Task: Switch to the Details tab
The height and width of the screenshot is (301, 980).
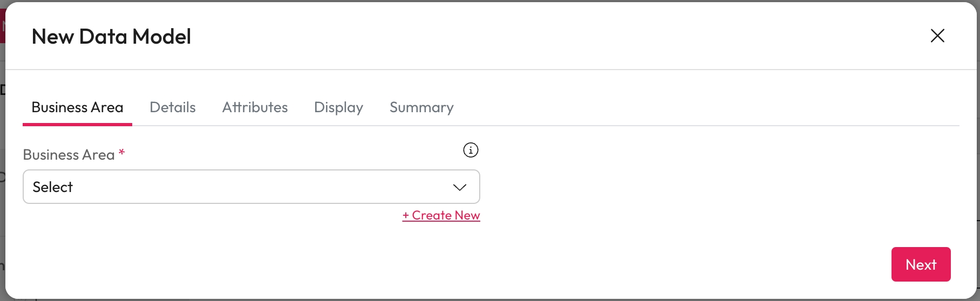Action: tap(173, 107)
